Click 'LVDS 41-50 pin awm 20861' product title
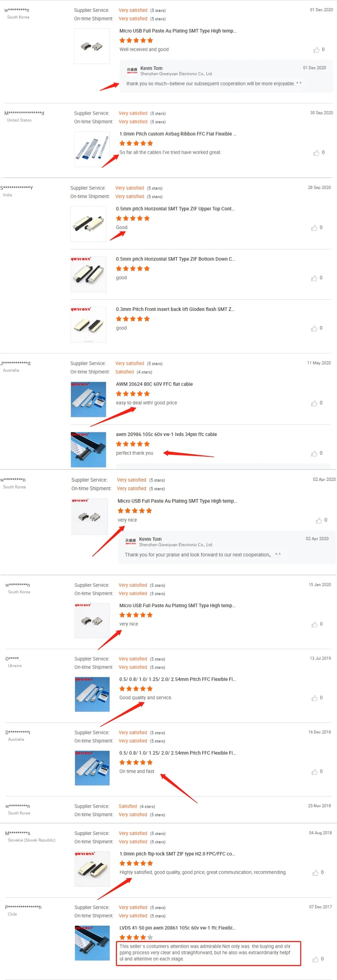337x980 pixels. [177, 928]
